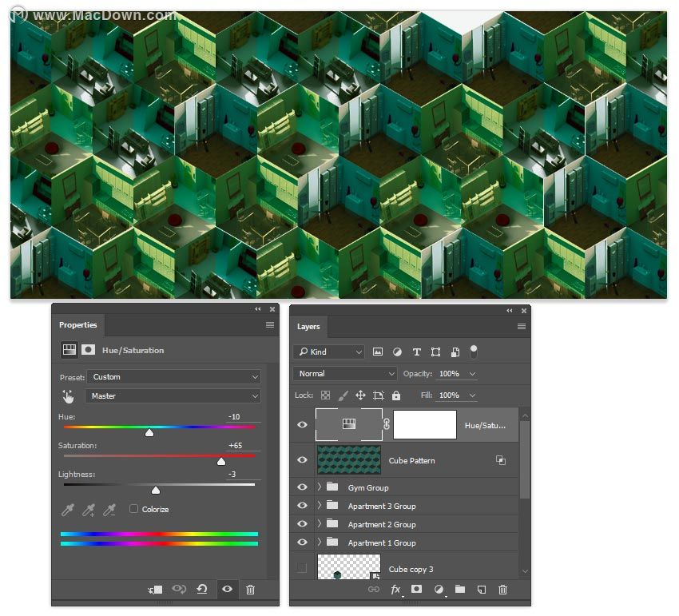
Task: Hide the Apartment 2 Group
Action: pyautogui.click(x=302, y=524)
